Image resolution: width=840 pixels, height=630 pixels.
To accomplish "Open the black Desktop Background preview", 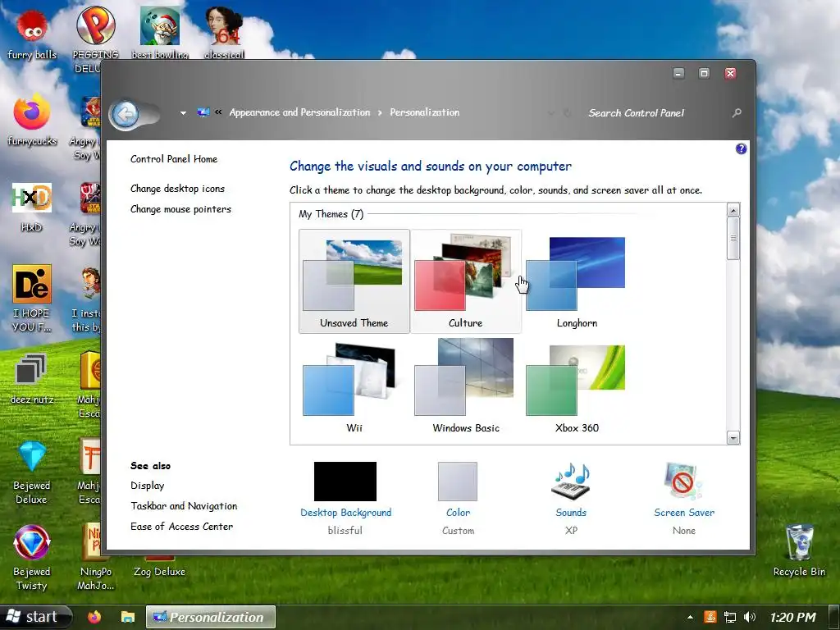I will [345, 481].
